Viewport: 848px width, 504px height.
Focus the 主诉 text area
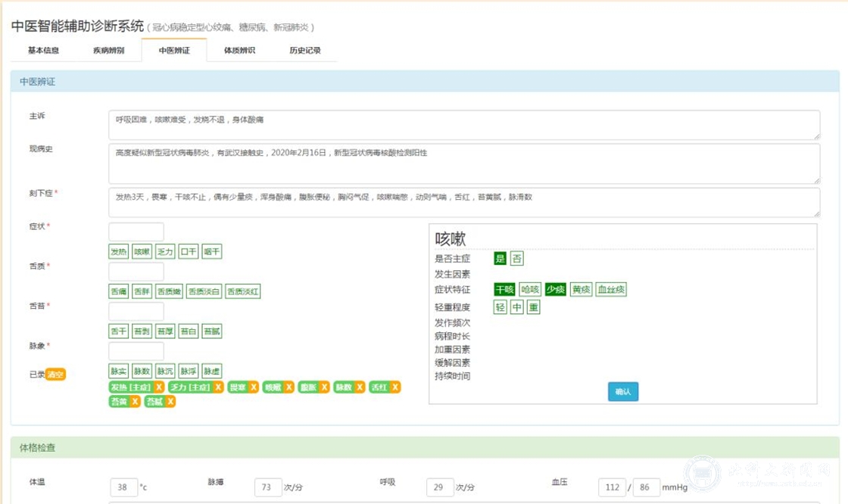click(x=464, y=125)
